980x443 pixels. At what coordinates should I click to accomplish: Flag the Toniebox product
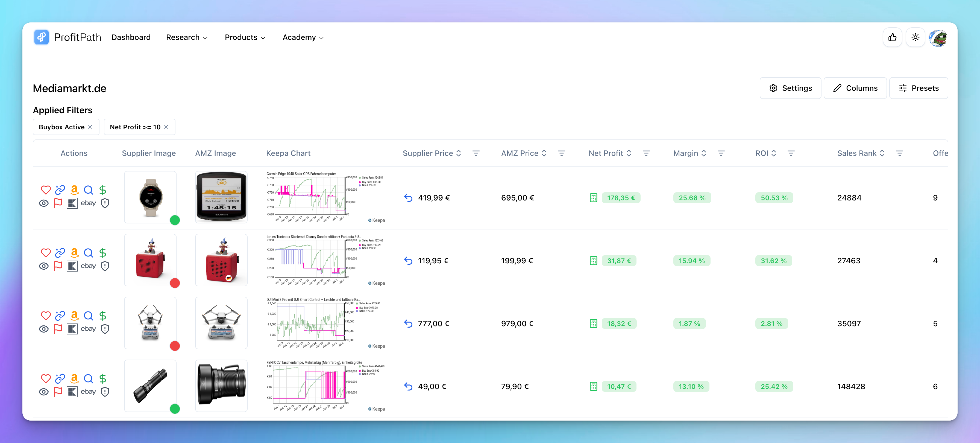coord(58,266)
